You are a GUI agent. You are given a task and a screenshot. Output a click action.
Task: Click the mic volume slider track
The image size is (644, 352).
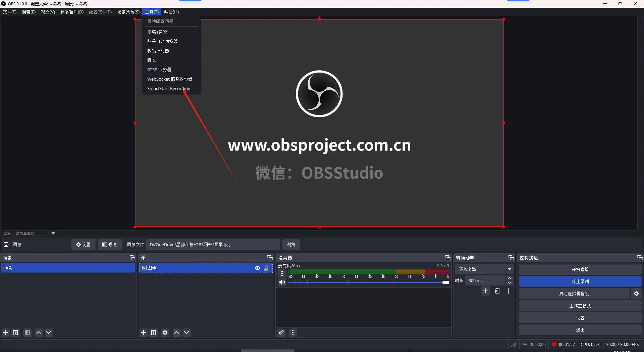[x=366, y=282]
